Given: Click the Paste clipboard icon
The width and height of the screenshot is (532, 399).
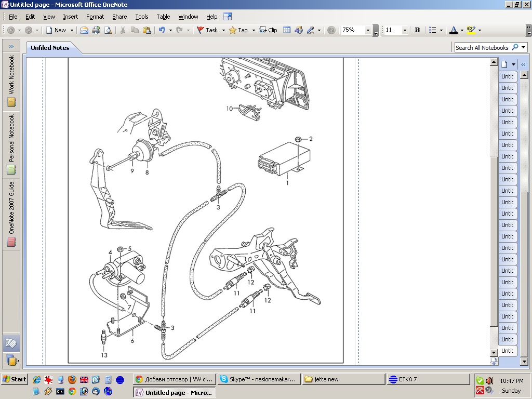Looking at the screenshot, I should 147,30.
